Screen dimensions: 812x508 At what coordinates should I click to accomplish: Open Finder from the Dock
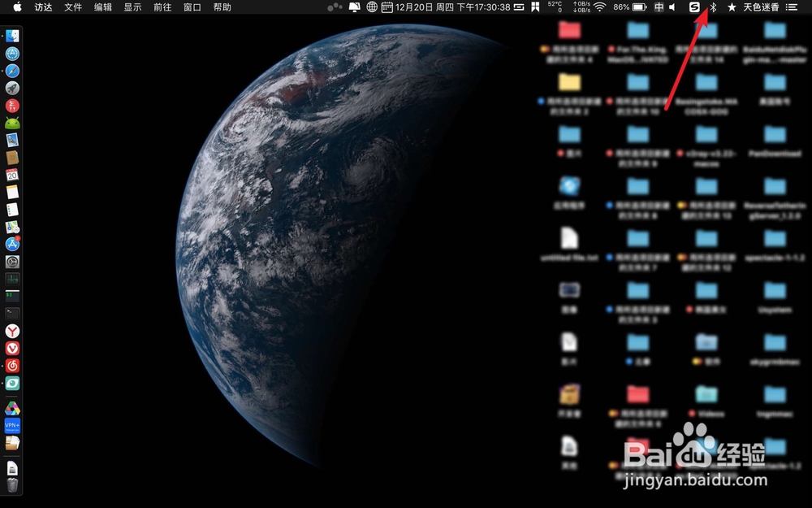pos(12,36)
